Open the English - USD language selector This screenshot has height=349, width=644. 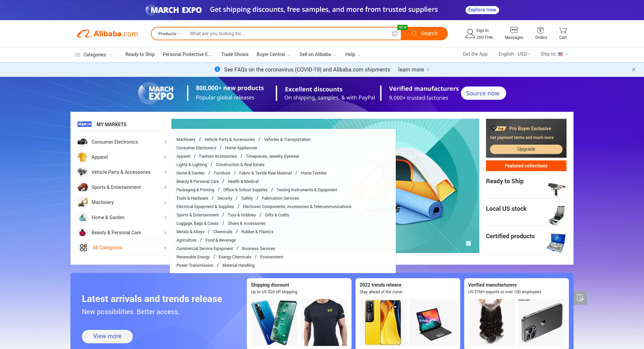coord(515,54)
